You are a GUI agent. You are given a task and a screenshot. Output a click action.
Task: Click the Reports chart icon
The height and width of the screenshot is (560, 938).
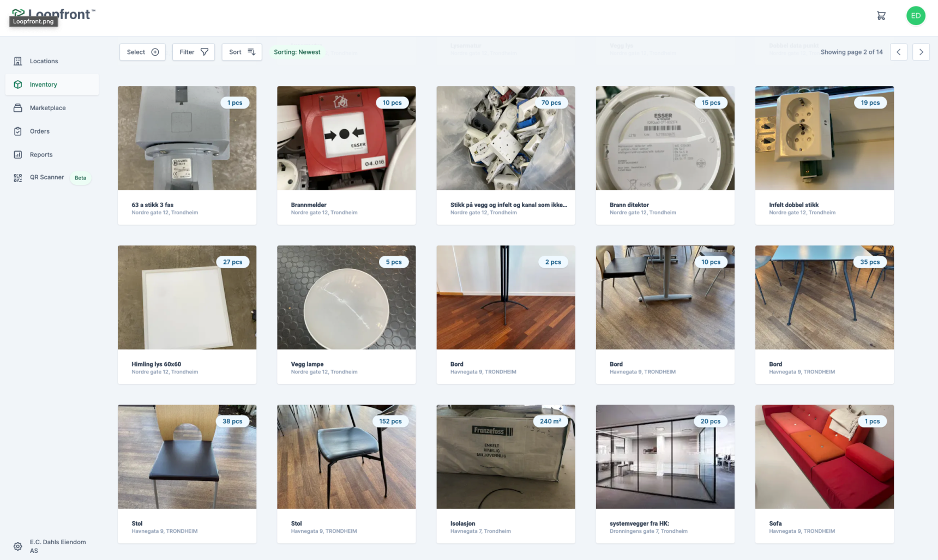[18, 155]
